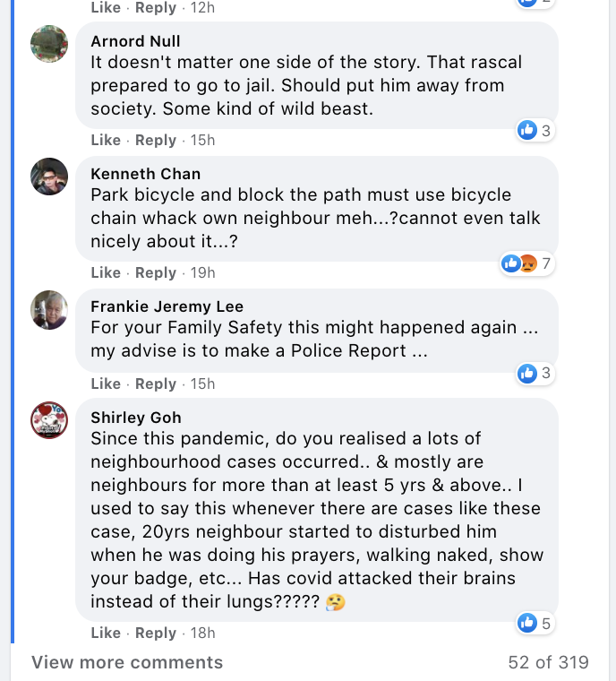Like Kenneth Chan's comment

pos(106,272)
